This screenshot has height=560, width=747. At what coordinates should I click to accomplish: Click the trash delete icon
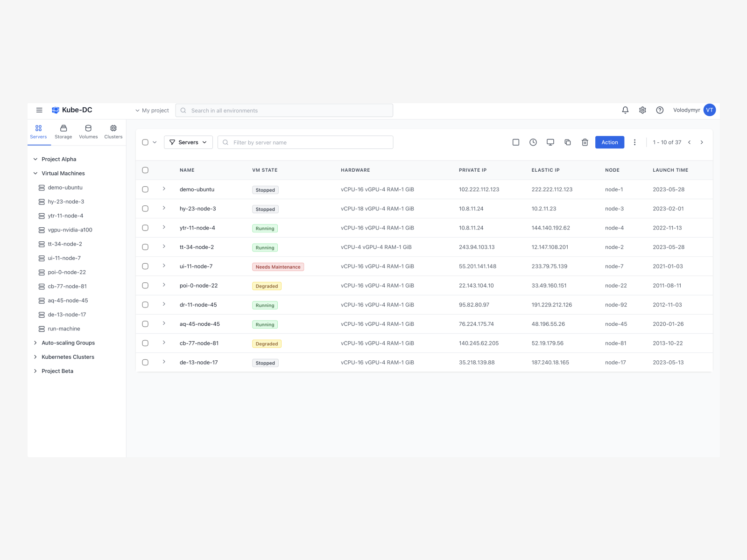(585, 142)
